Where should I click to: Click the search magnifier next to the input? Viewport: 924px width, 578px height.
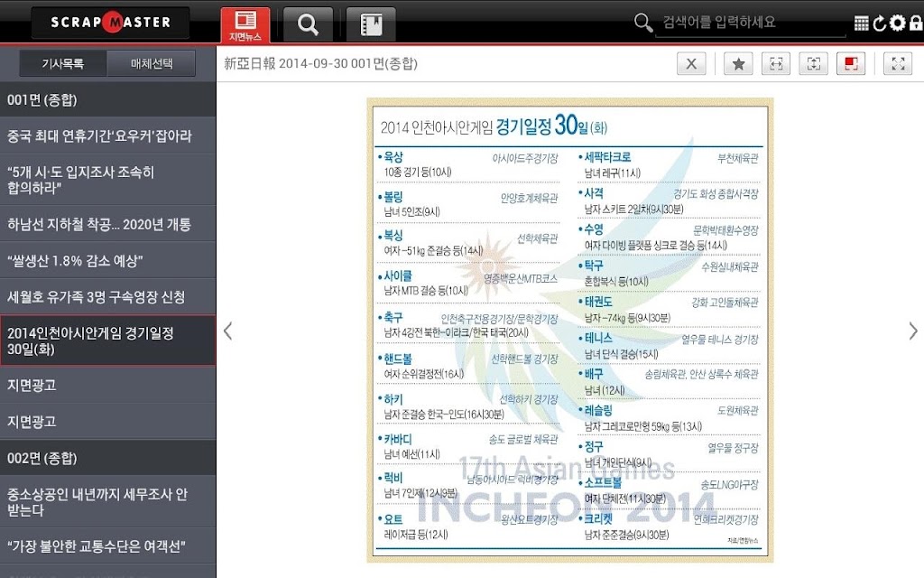click(x=642, y=23)
